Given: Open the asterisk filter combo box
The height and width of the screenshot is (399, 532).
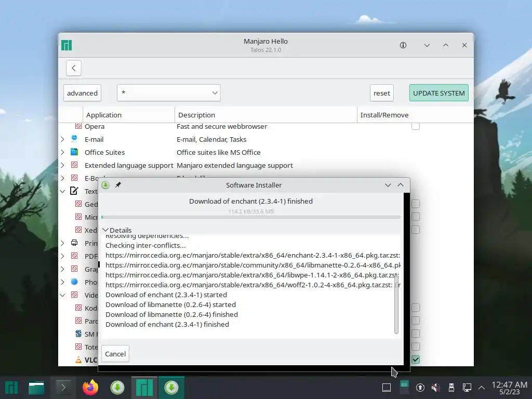Looking at the screenshot, I should (x=169, y=92).
